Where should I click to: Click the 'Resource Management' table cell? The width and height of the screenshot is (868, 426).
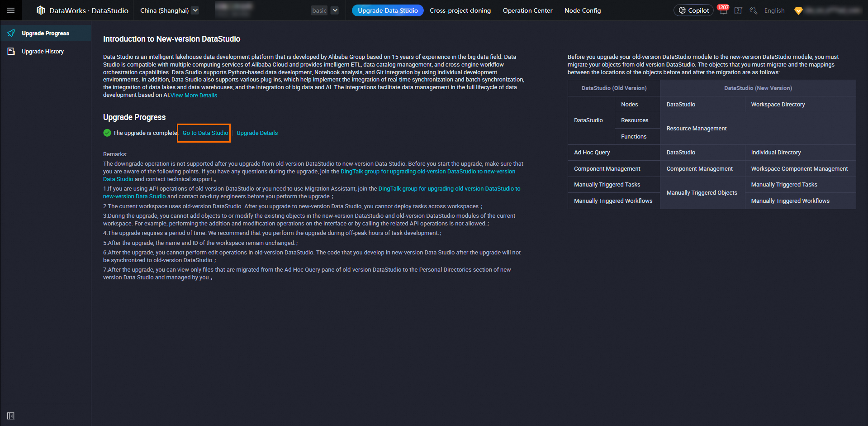point(758,128)
